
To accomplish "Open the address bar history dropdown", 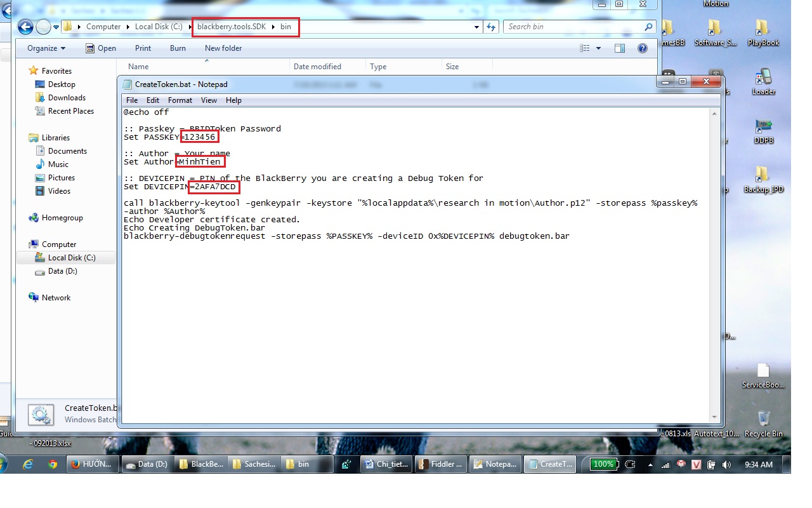I will click(x=477, y=27).
